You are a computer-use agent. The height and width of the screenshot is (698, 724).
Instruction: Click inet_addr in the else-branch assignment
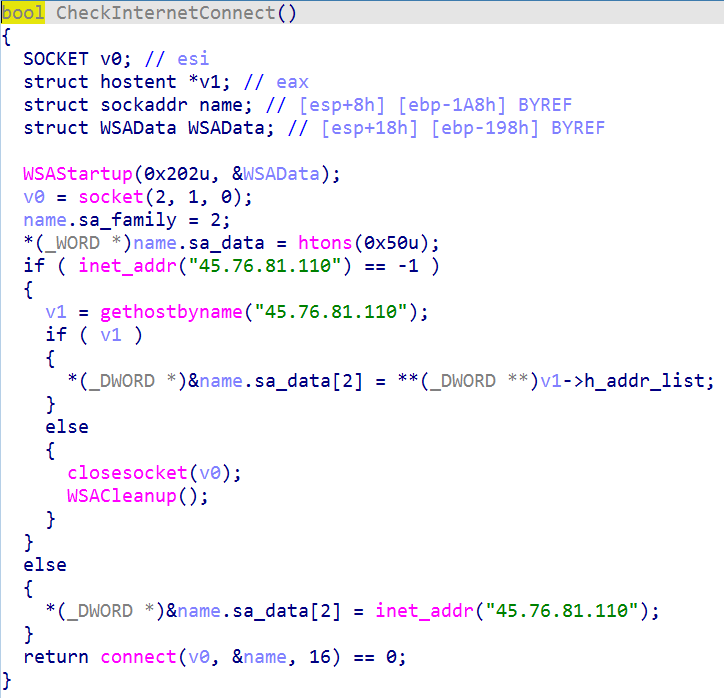425,611
